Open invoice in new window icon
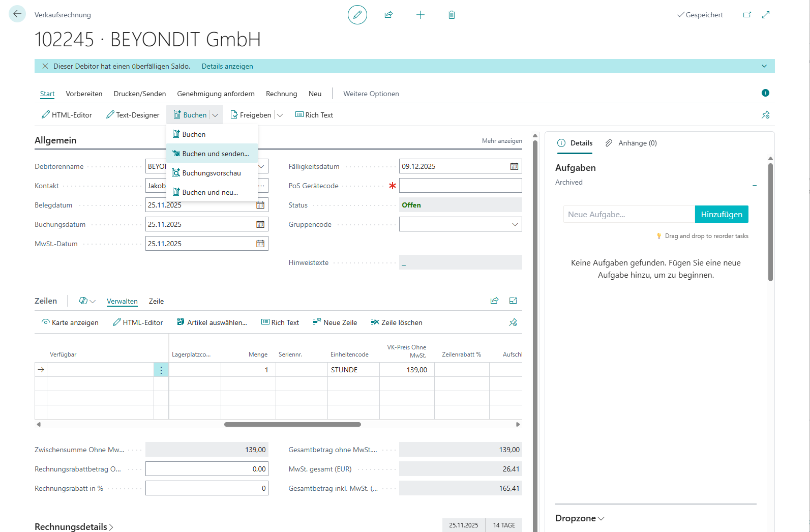Screen dimensions: 810x532 click(x=747, y=15)
